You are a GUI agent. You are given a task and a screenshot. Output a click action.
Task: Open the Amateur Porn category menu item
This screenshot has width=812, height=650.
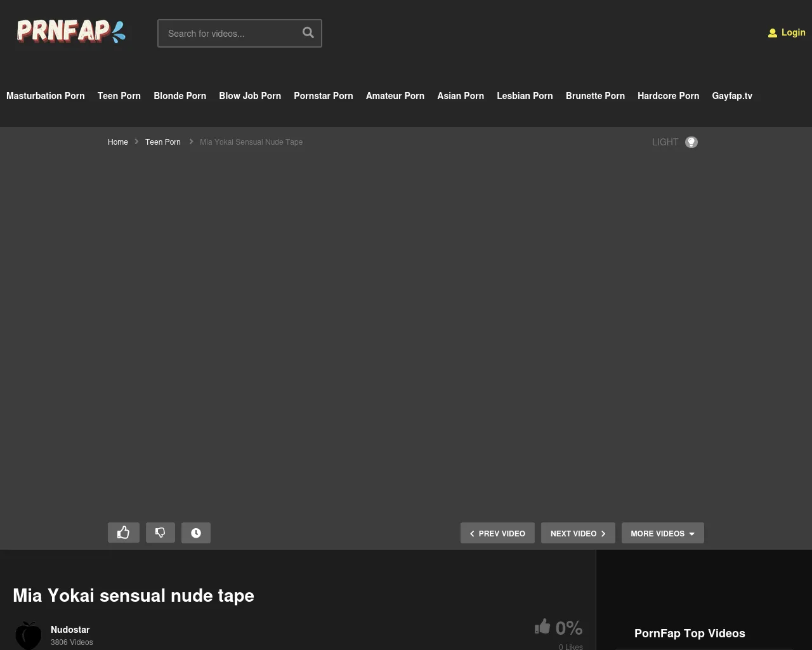pos(395,96)
